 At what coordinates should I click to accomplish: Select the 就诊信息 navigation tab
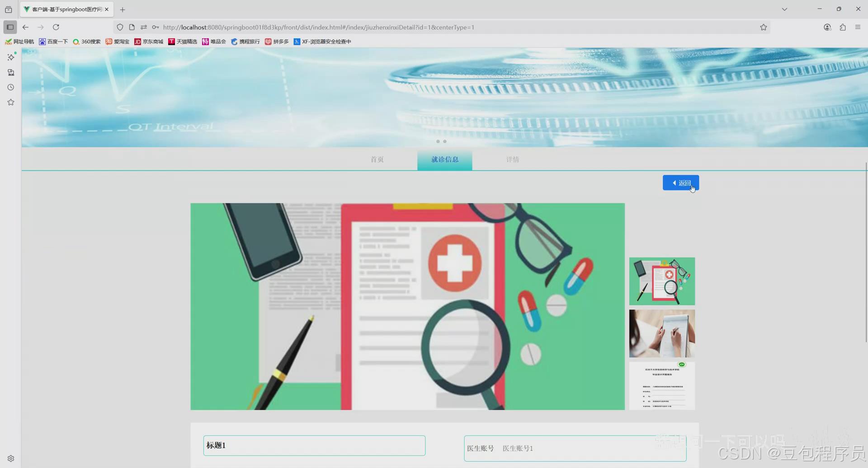pyautogui.click(x=445, y=160)
